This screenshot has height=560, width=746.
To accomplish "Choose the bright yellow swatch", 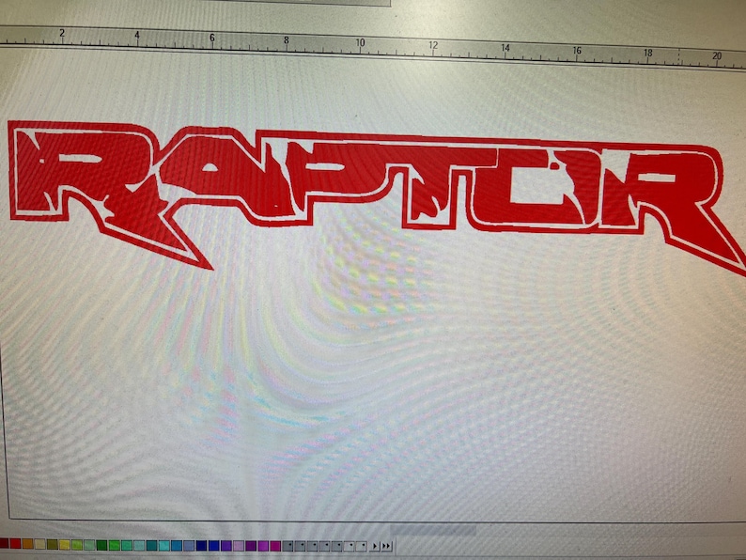I will [x=65, y=545].
